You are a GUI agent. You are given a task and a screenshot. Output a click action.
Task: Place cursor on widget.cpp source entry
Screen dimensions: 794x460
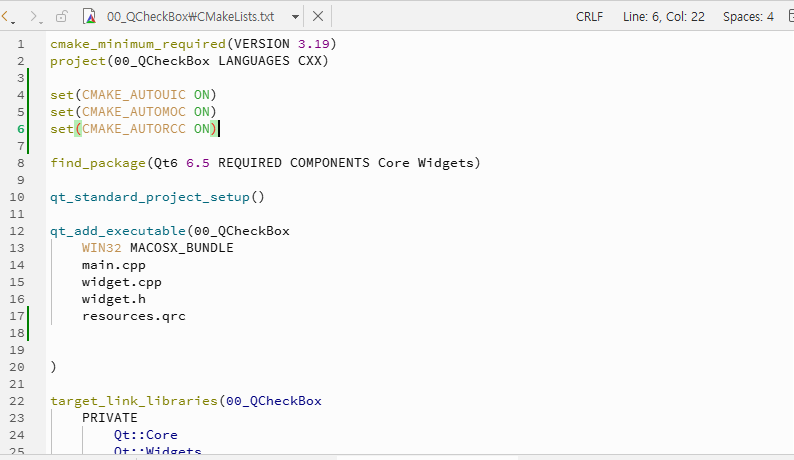tap(122, 282)
